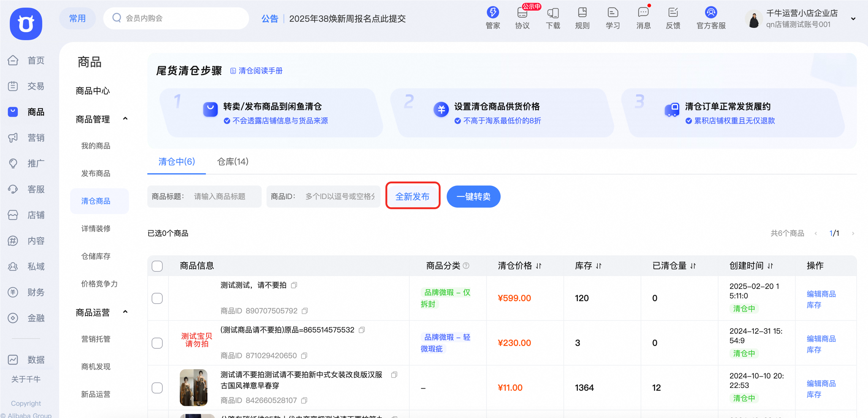Switch to 清仓中(6) tab

[177, 162]
